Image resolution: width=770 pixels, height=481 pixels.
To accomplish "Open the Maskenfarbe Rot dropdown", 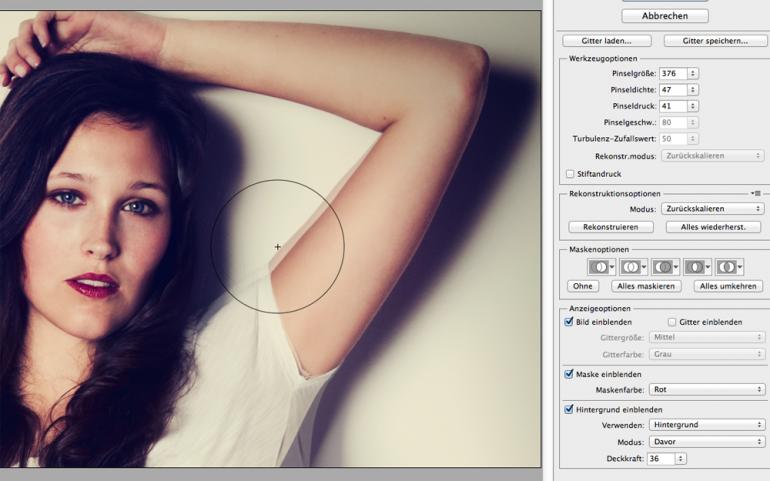I will (x=707, y=389).
